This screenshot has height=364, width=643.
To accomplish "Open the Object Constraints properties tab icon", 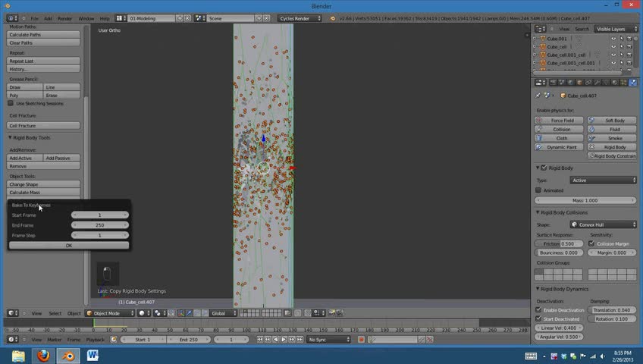I will point(588,83).
